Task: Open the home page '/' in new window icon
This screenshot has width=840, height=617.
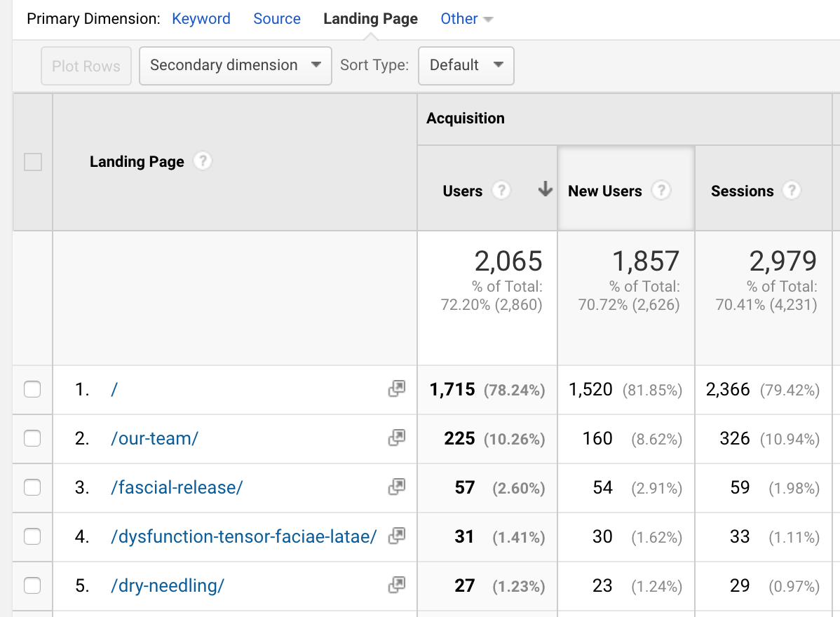Action: tap(396, 389)
